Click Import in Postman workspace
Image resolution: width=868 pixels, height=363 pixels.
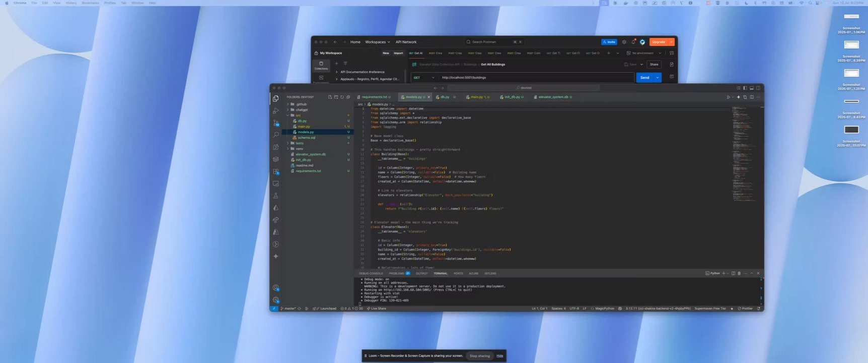tap(398, 53)
